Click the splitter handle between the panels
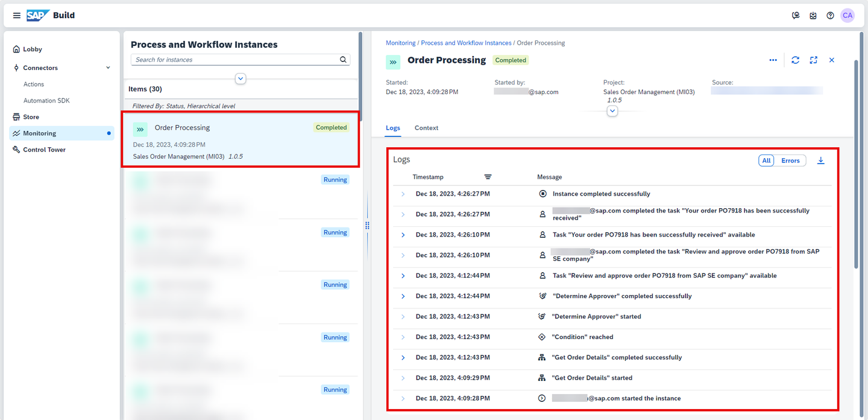The height and width of the screenshot is (420, 868). pyautogui.click(x=367, y=225)
